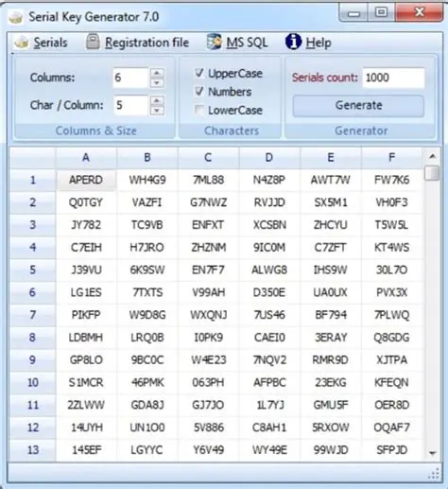Click cell LG1ES
Image resolution: width=448 pixels, height=489 pixels.
(x=86, y=292)
